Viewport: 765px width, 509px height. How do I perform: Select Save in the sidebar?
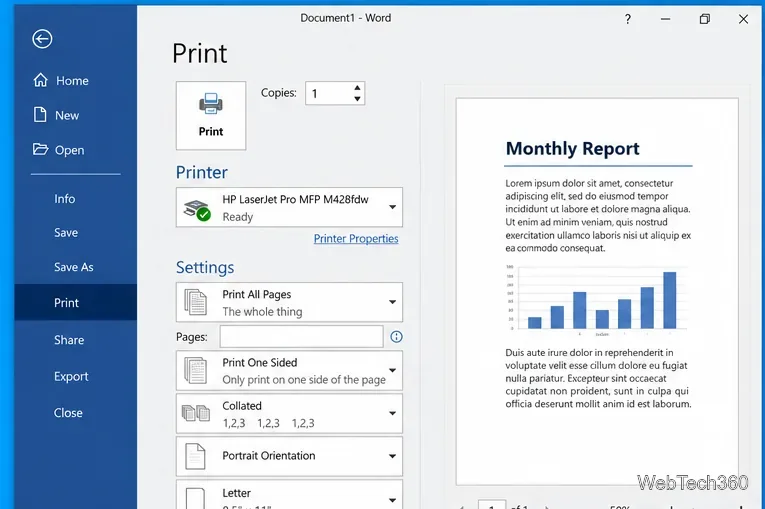(x=66, y=233)
